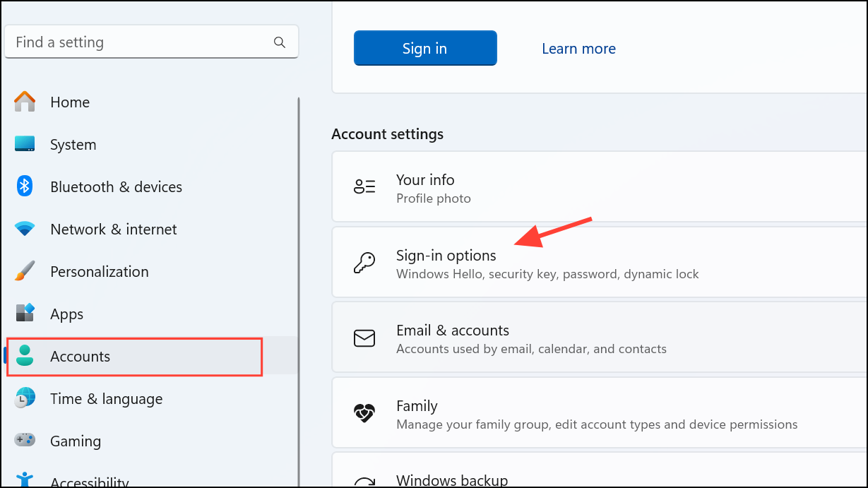The height and width of the screenshot is (488, 868).
Task: Click the Accounts person icon
Action: pyautogui.click(x=25, y=356)
